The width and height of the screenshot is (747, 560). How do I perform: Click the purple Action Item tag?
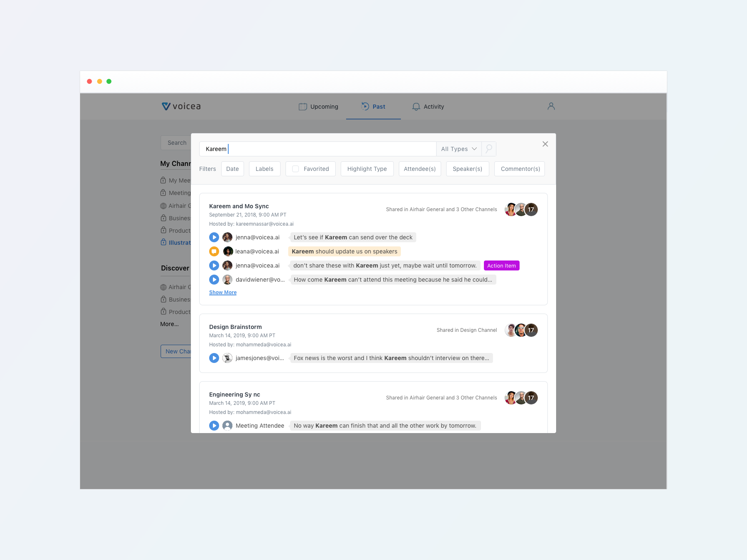coord(501,265)
